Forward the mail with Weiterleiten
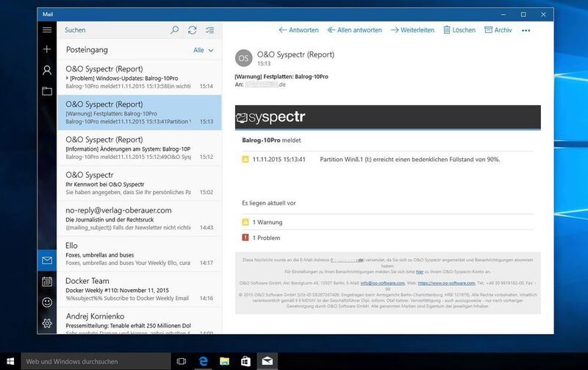Image resolution: width=588 pixels, height=370 pixels. coord(412,30)
